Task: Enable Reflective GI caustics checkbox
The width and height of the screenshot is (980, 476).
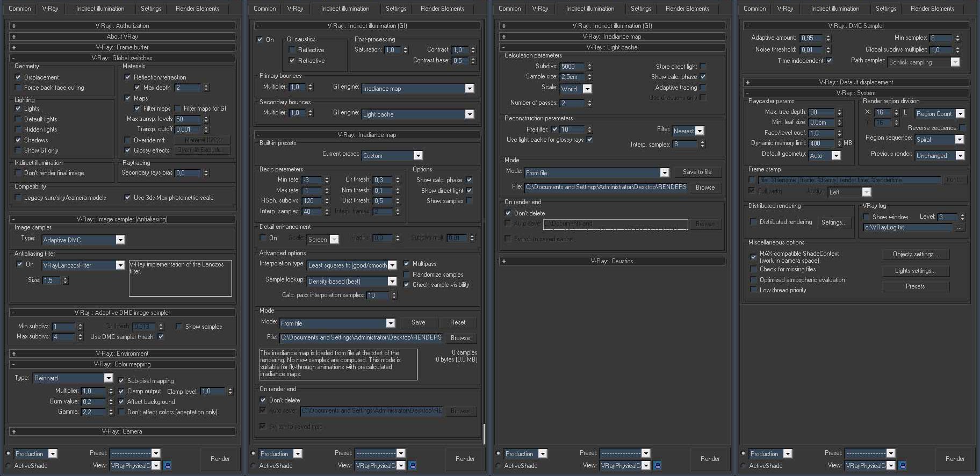Action: 292,50
